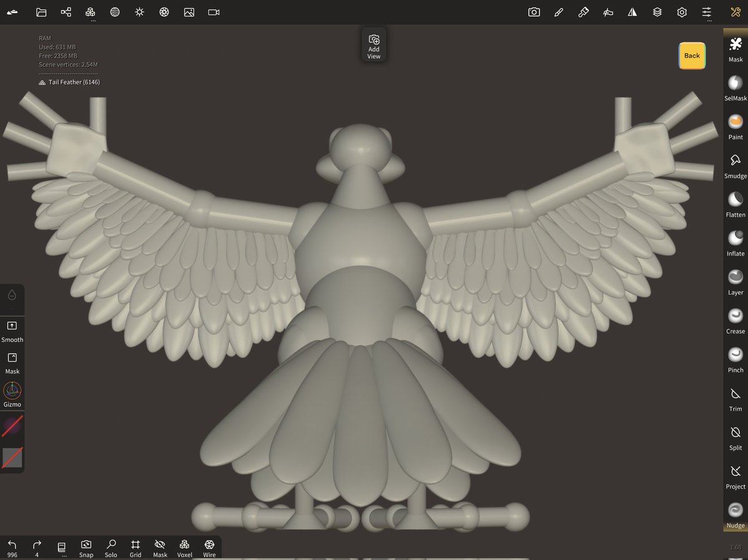
Task: Select the Flatten tool
Action: [736, 204]
